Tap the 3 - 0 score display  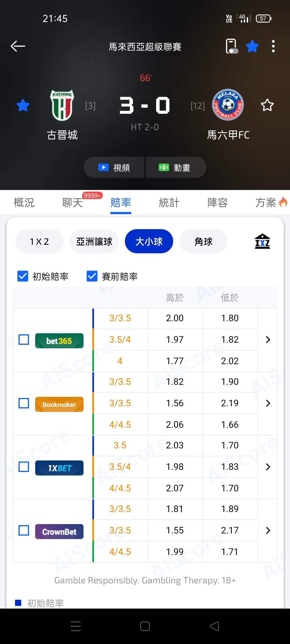[145, 105]
